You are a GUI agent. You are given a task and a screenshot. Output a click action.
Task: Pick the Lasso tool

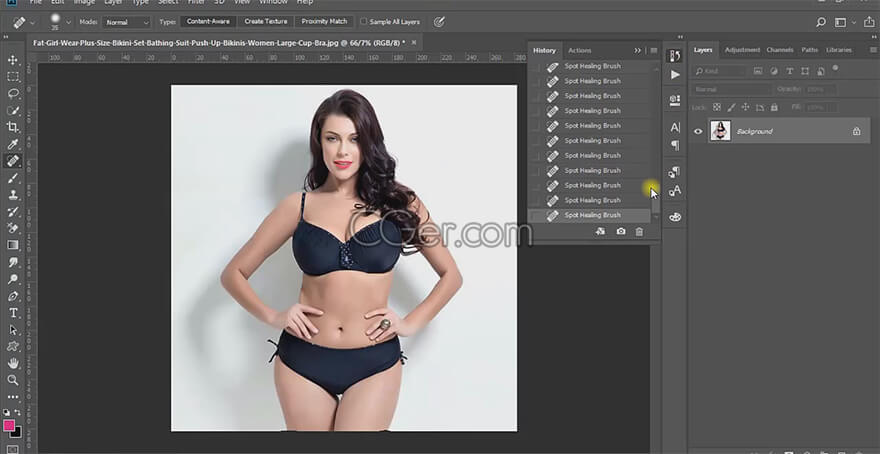tap(13, 94)
